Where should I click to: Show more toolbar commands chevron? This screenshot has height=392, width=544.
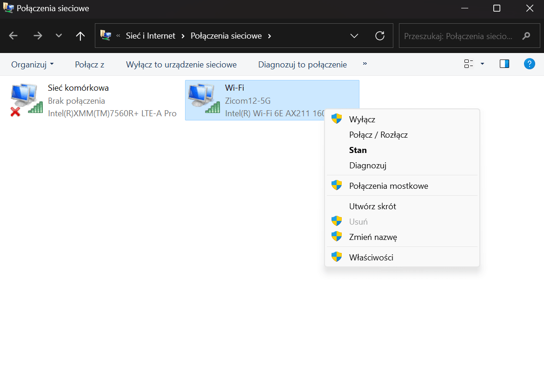pos(365,64)
